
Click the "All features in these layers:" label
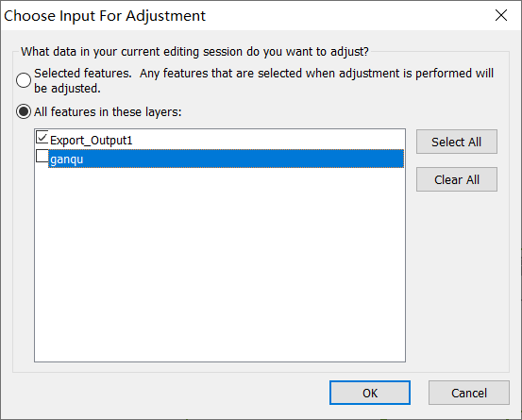108,111
